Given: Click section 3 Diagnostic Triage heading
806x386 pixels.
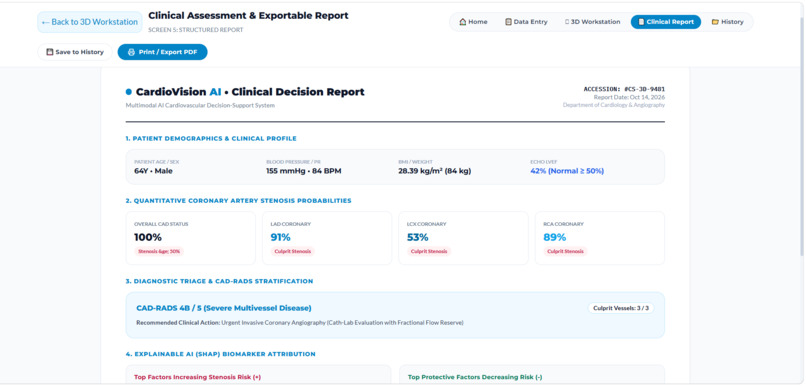Looking at the screenshot, I should pyautogui.click(x=219, y=281).
